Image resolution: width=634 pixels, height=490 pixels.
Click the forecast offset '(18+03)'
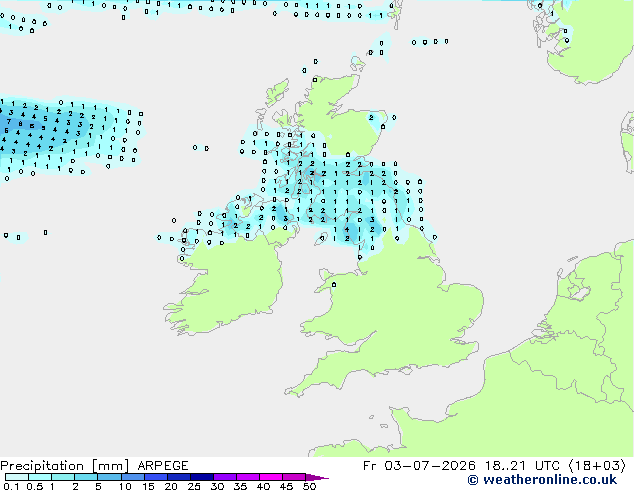(597, 466)
